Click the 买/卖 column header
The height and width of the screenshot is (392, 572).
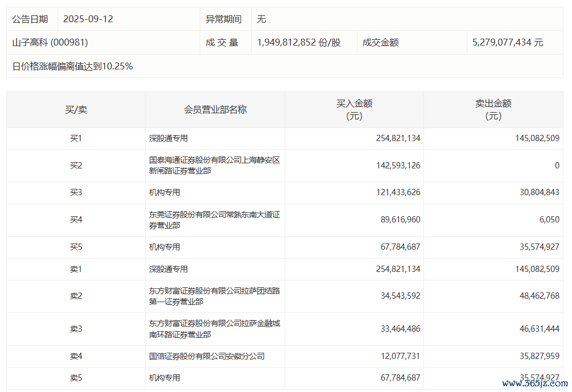click(x=76, y=109)
